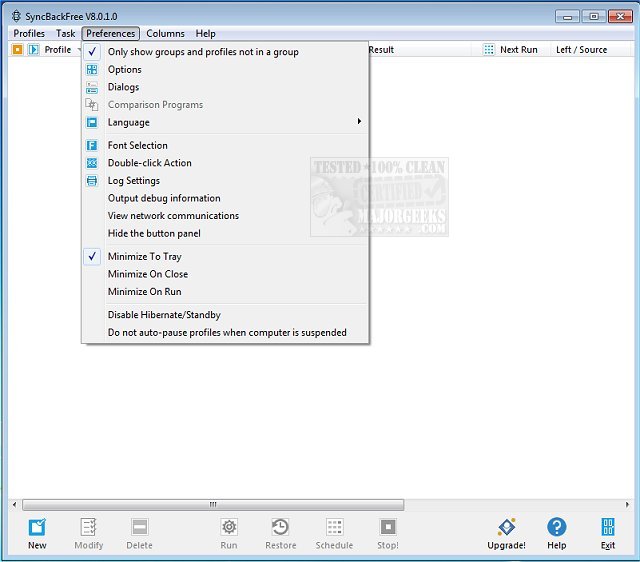
Task: Click the New profile icon
Action: click(37, 527)
